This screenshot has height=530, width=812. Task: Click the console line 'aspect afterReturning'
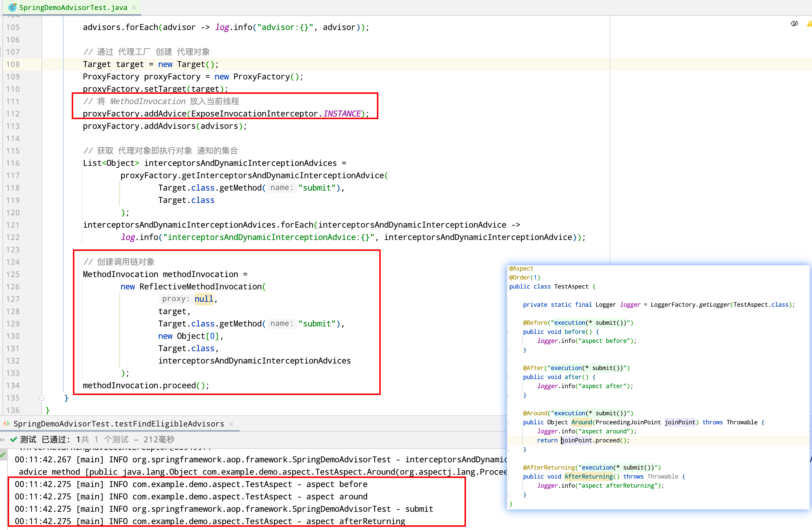click(x=210, y=521)
